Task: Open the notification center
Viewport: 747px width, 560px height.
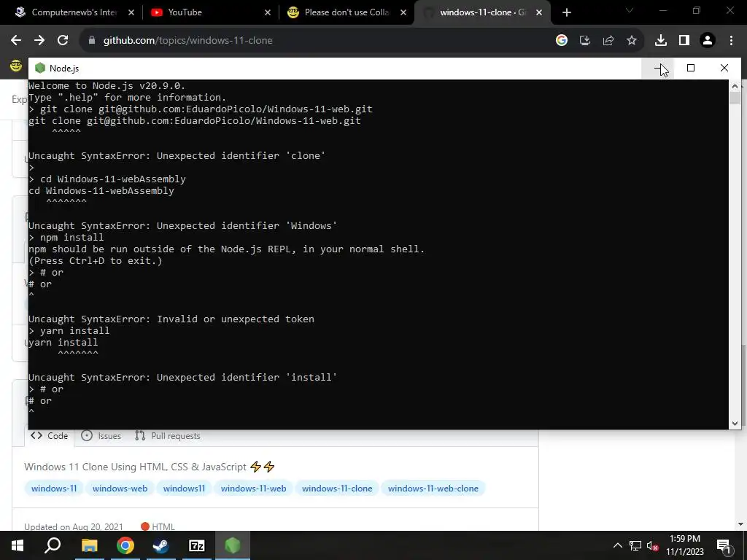Action: coord(723,545)
